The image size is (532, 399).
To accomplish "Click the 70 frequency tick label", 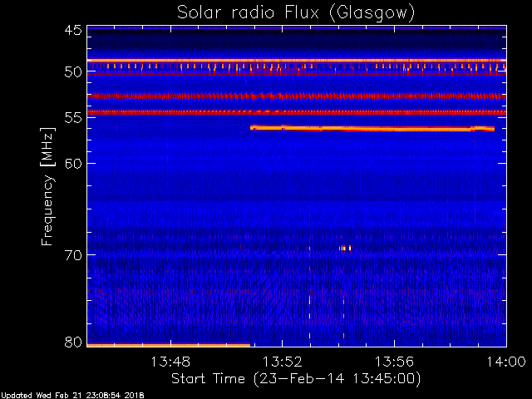I will point(73,255).
